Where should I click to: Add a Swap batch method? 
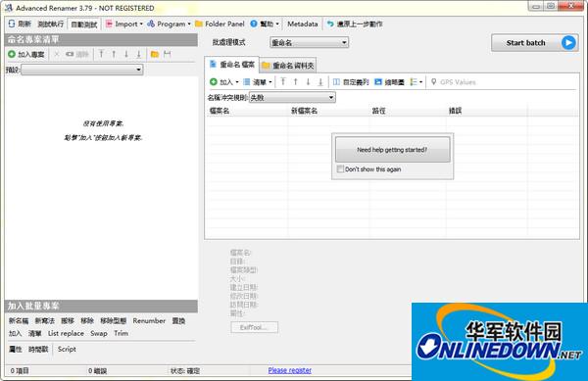pos(99,333)
